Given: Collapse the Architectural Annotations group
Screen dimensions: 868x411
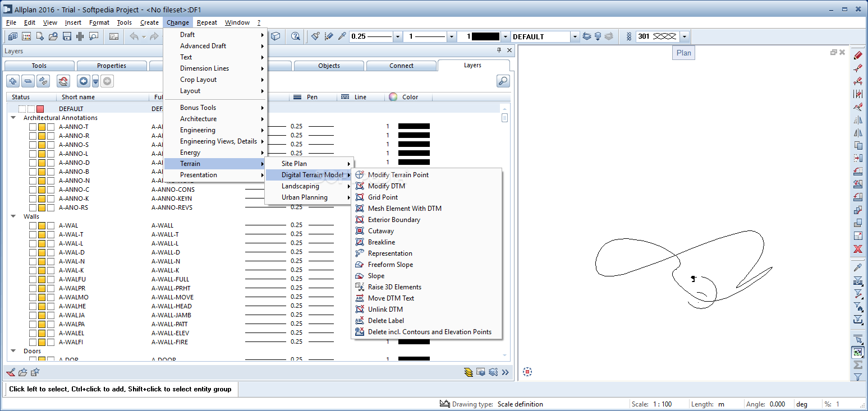Looking at the screenshot, I should click(13, 118).
